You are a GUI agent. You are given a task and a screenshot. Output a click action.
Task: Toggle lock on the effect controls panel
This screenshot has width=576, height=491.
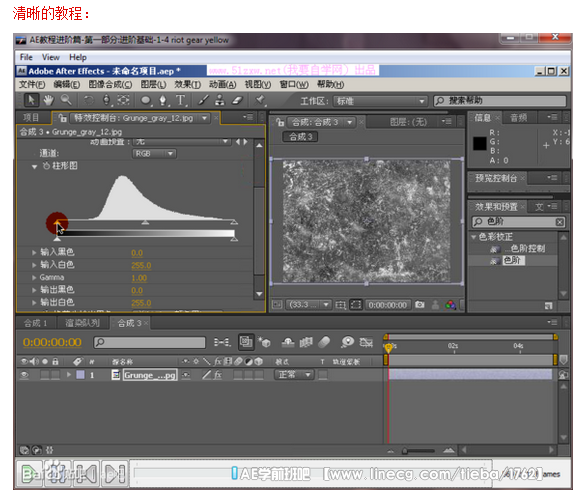tap(62, 118)
